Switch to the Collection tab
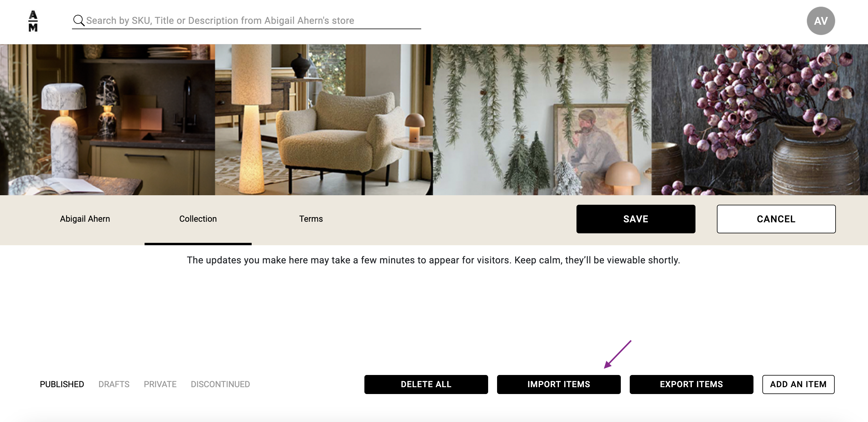Image resolution: width=868 pixels, height=422 pixels. [x=198, y=219]
